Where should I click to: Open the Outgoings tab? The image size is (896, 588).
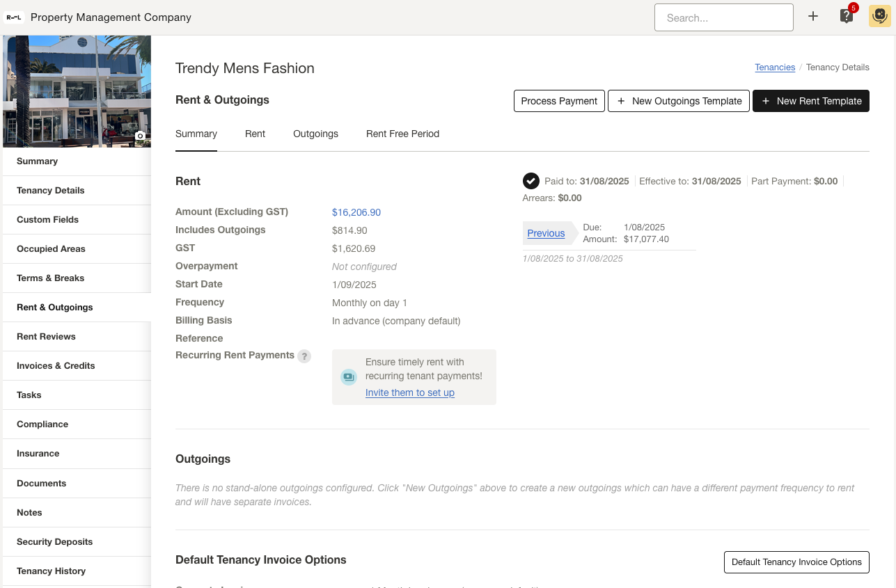[x=315, y=134]
